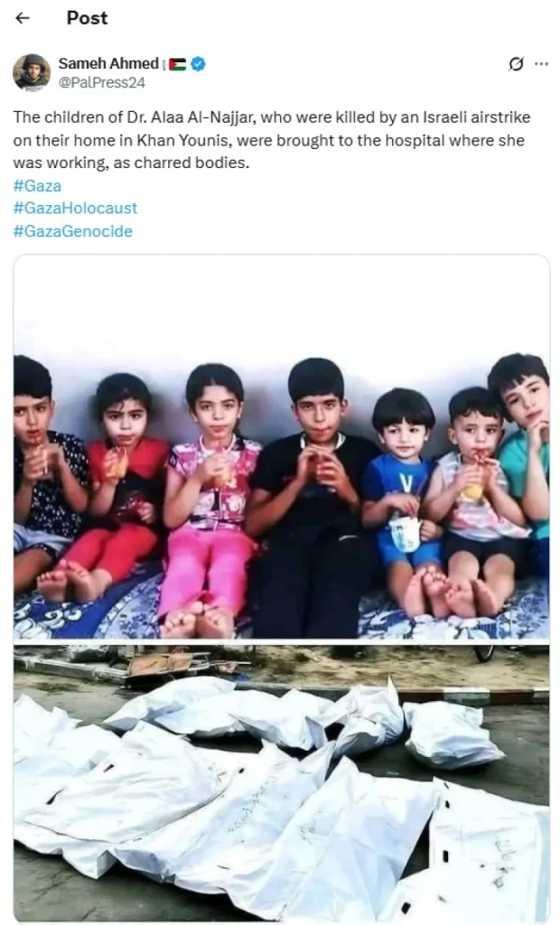Click the Sameh Ahmed display name
Screen dimensions: 560x925
(108, 64)
